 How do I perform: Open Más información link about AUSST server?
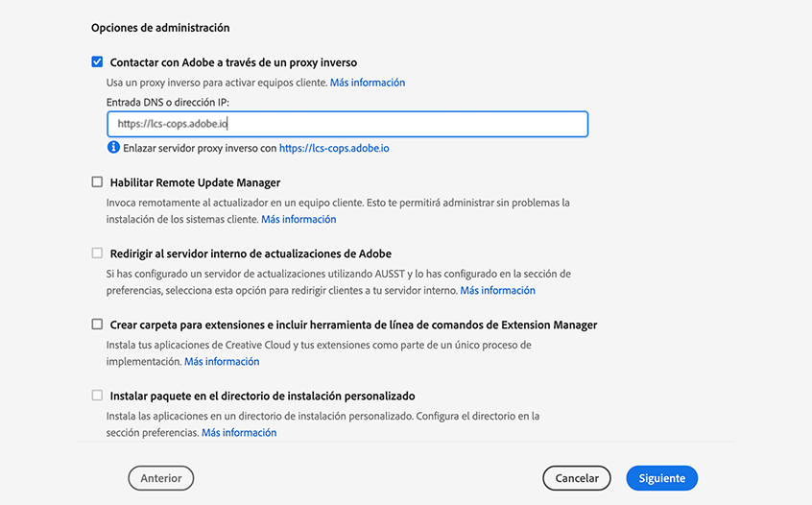497,290
